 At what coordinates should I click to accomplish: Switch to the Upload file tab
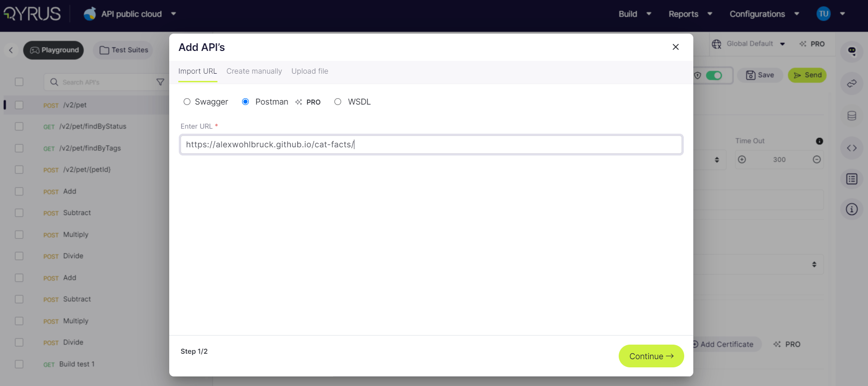coord(309,71)
